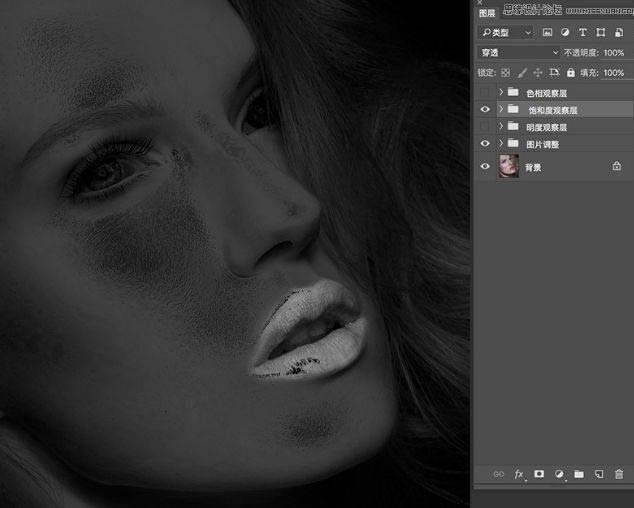Open the 类型 filter dropdown

pos(505,33)
